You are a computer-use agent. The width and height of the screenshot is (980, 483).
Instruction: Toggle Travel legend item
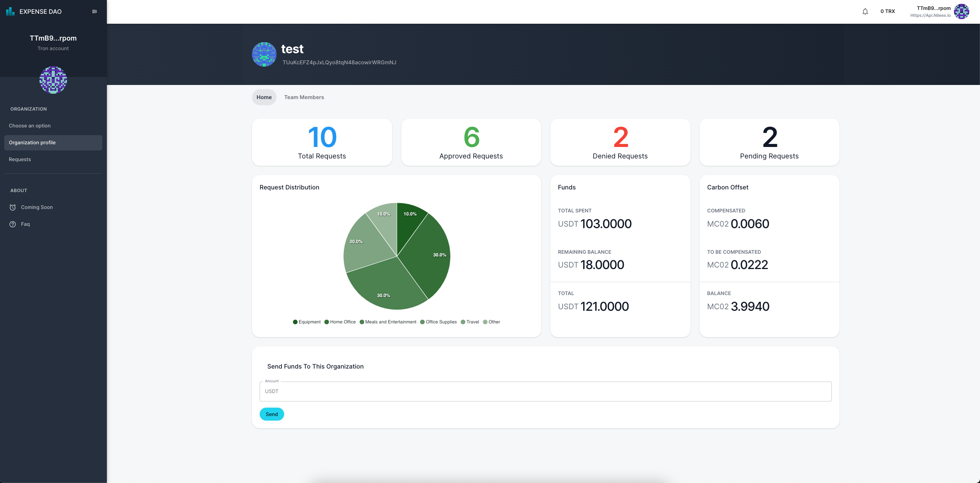point(470,322)
